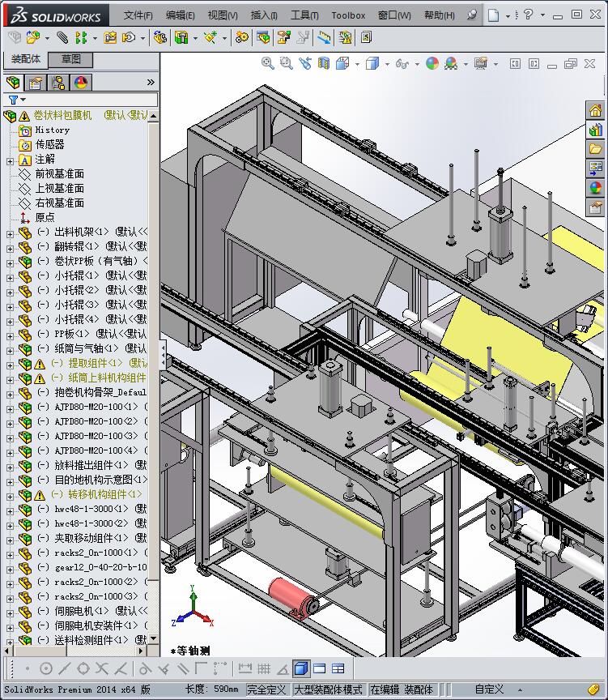Open the 自定义 status bar dropdown arrow
This screenshot has height=700, width=608.
click(x=520, y=689)
